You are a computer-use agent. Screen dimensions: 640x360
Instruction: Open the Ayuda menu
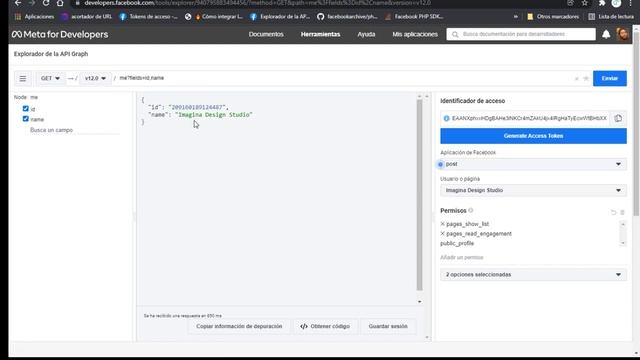click(366, 34)
